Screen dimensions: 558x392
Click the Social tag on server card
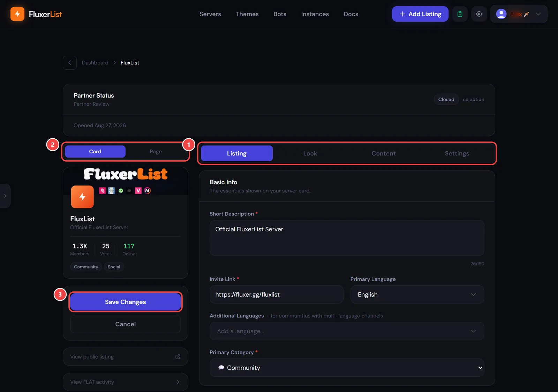coord(114,267)
